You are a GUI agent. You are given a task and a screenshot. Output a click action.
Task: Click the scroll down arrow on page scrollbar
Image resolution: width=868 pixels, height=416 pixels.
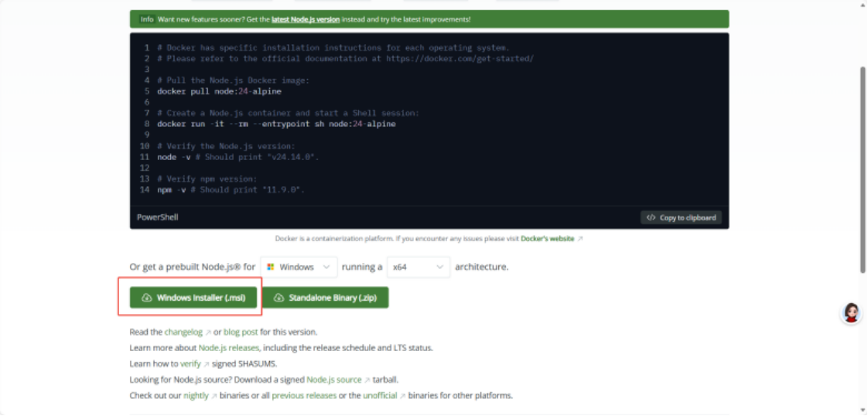(863, 410)
